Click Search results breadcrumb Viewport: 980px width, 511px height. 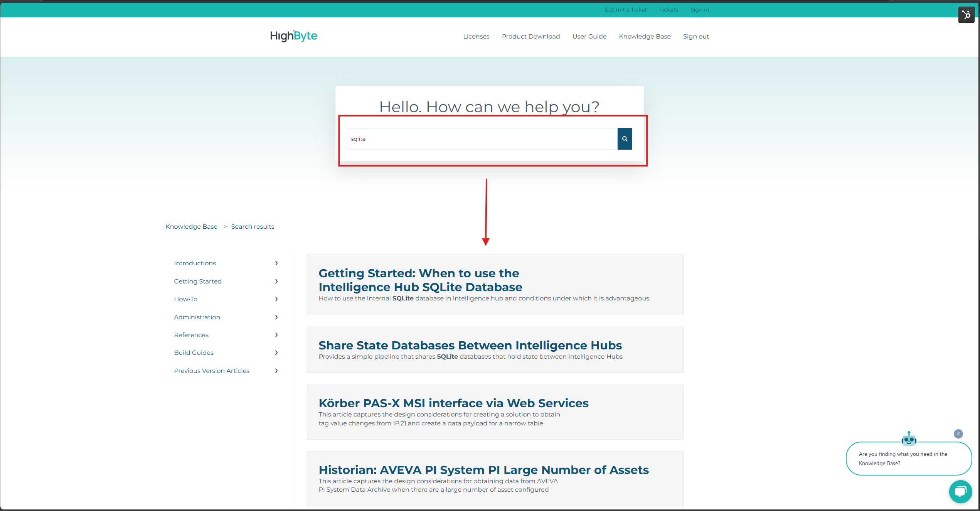(253, 226)
